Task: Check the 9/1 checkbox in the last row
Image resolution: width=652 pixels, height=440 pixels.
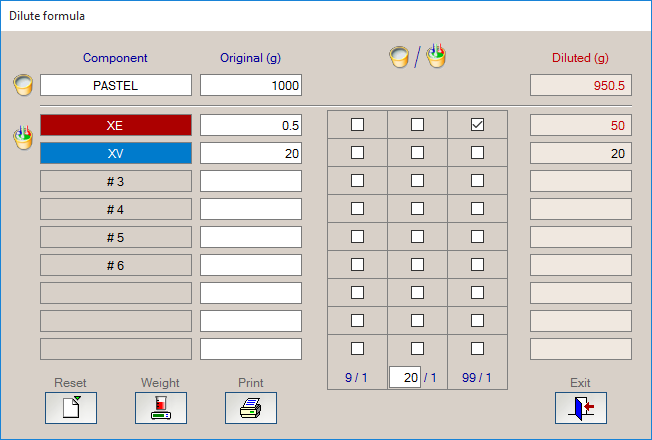Action: pos(358,349)
